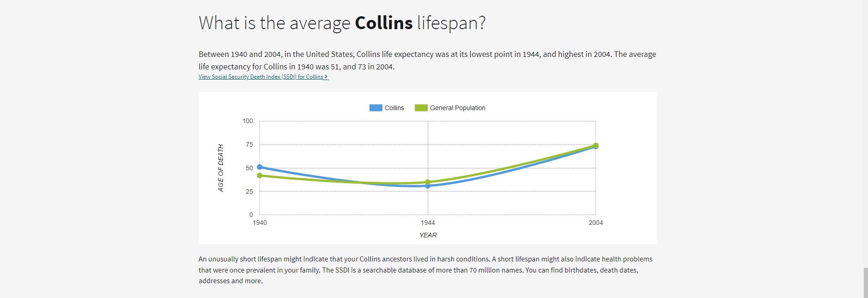Select the green endpoint at 2004
868x298 pixels.
pyautogui.click(x=597, y=145)
